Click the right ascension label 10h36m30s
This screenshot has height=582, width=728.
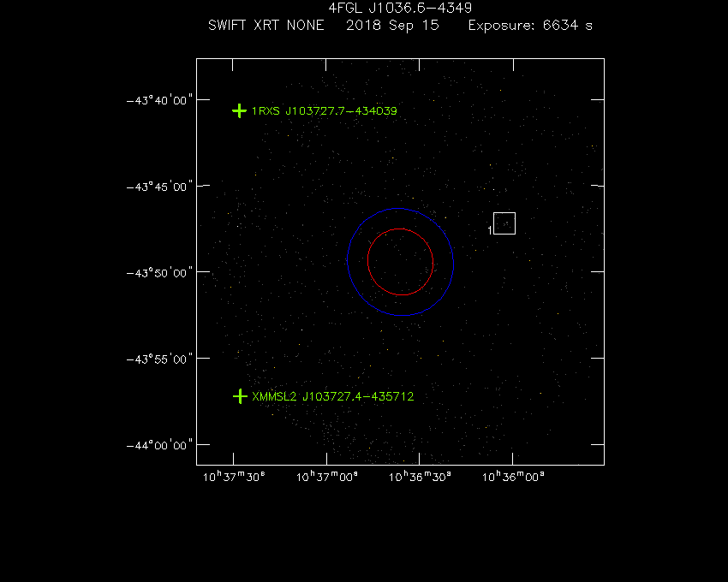[x=420, y=477]
